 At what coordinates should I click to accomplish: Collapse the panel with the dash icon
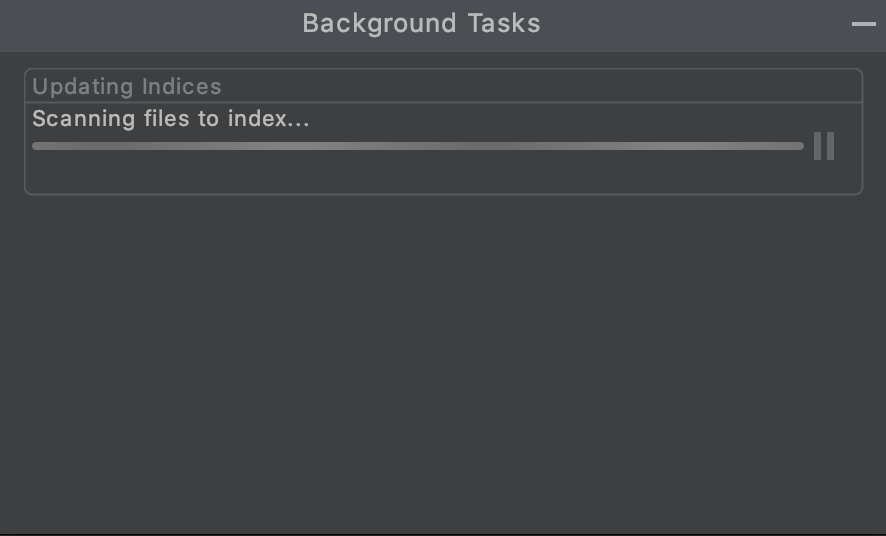(x=864, y=24)
